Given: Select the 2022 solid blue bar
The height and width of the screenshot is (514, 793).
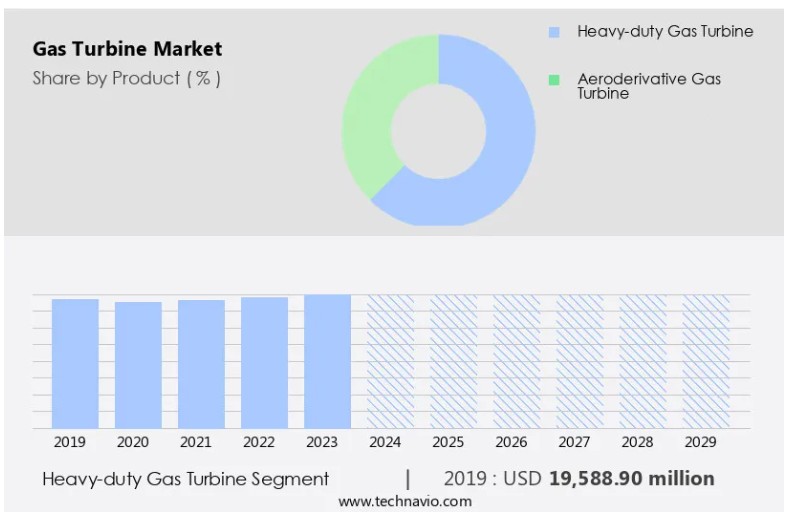Looking at the screenshot, I should [264, 363].
